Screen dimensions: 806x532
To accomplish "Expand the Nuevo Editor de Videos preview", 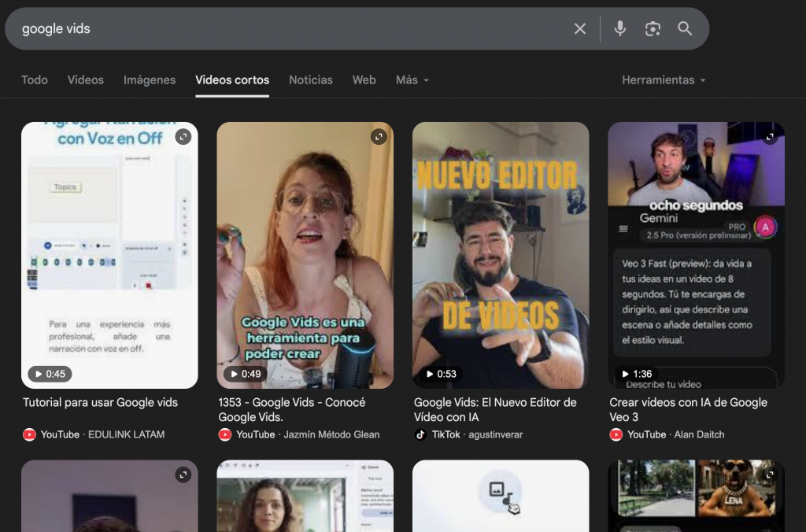I will pyautogui.click(x=574, y=137).
